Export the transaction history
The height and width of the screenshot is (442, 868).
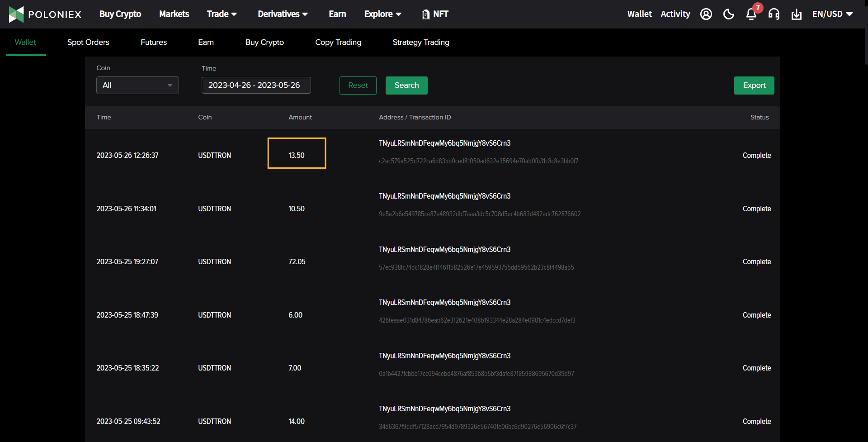click(754, 85)
